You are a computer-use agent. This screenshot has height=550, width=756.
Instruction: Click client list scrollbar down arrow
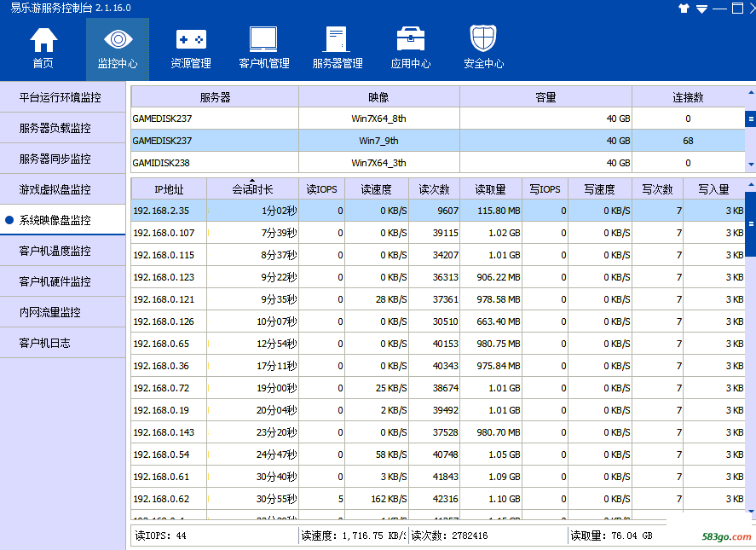point(751,511)
